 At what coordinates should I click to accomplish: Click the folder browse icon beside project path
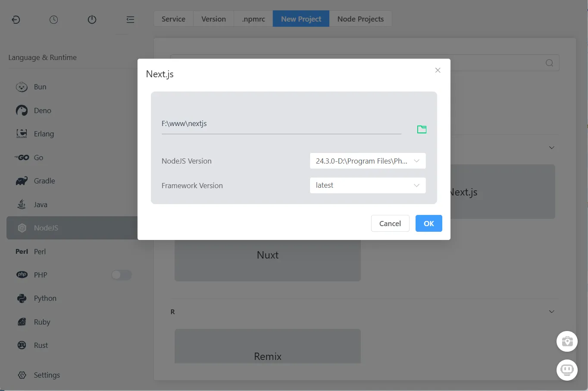pos(422,129)
